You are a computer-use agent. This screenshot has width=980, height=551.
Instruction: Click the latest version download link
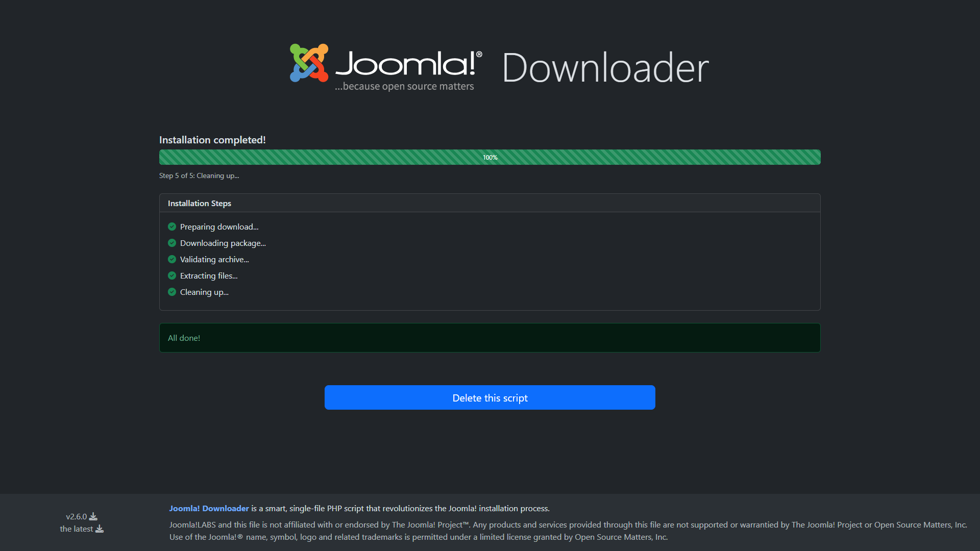tap(77, 529)
